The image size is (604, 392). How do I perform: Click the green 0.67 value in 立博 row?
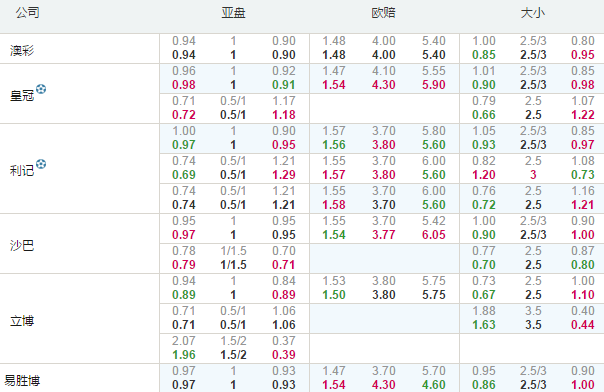point(484,295)
